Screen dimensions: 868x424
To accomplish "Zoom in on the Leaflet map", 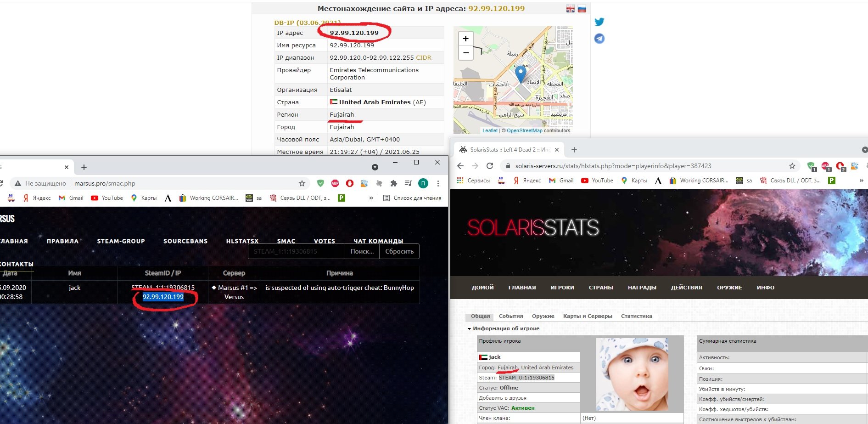I will 465,39.
